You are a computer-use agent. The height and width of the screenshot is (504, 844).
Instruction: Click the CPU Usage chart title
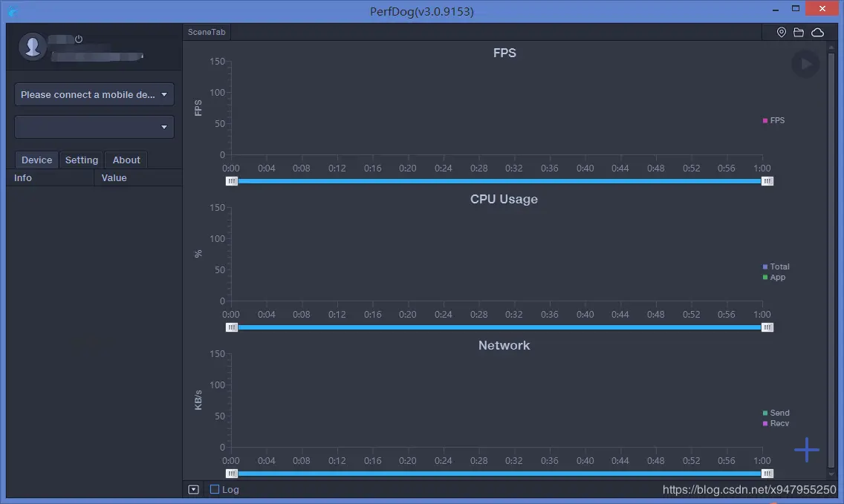504,199
